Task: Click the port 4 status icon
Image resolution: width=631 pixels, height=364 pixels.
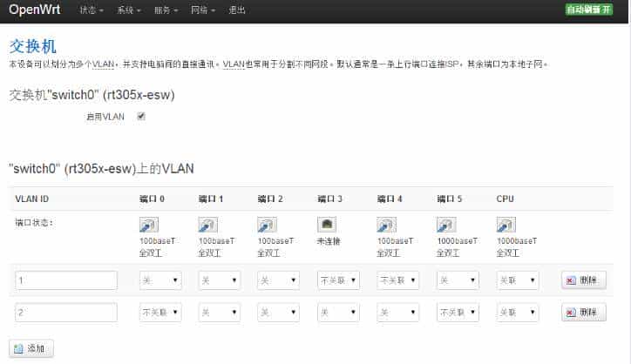Action: pos(387,225)
